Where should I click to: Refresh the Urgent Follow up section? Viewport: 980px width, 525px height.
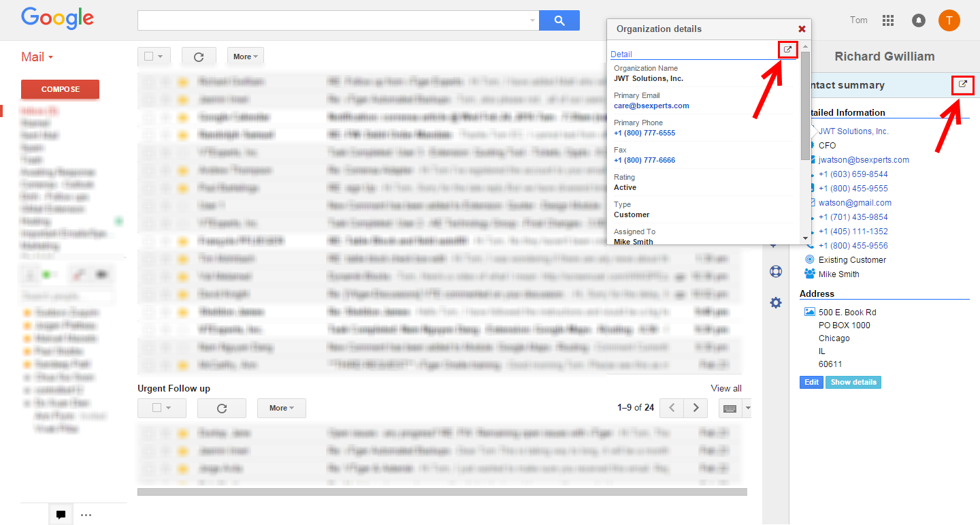221,408
